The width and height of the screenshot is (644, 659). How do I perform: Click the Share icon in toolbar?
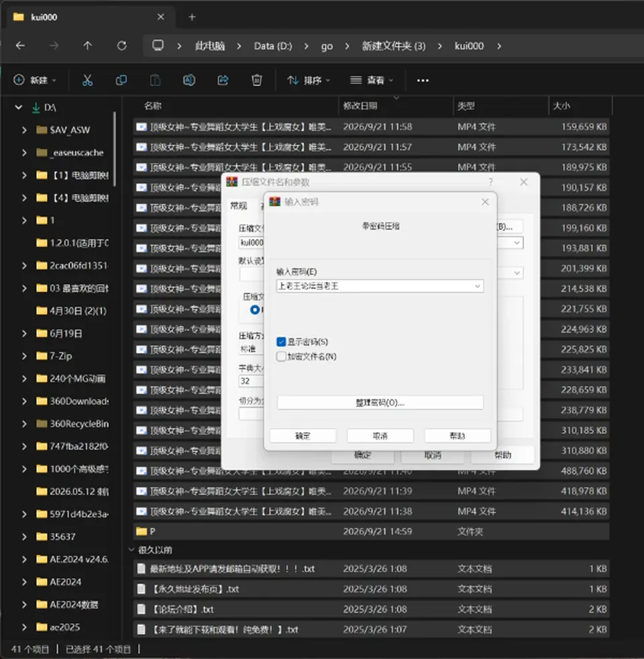point(223,80)
